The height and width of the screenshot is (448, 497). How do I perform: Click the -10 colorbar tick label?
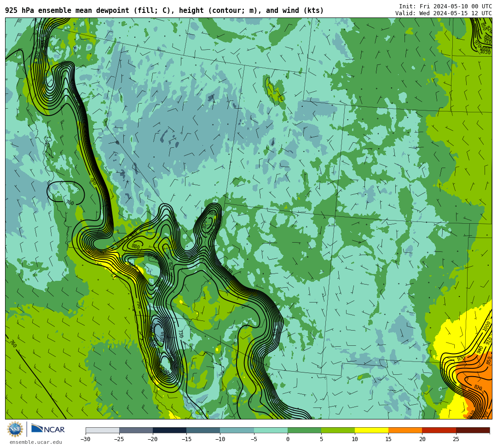(x=220, y=439)
